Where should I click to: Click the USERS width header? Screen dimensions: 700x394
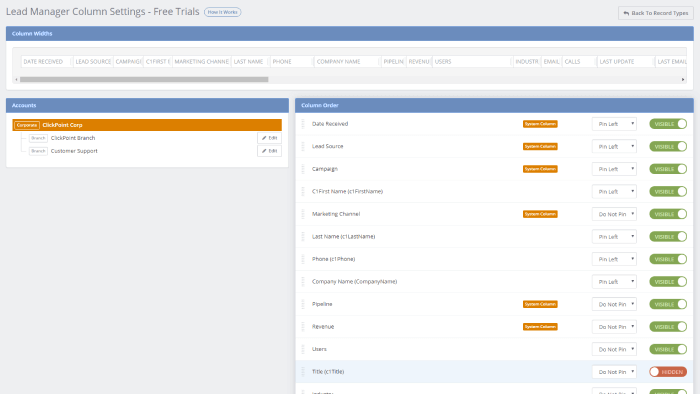(x=472, y=62)
